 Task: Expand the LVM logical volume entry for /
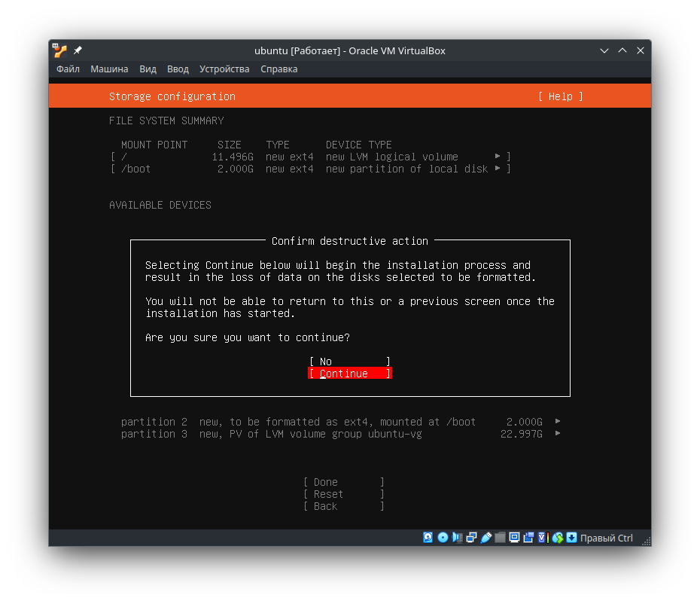[496, 157]
